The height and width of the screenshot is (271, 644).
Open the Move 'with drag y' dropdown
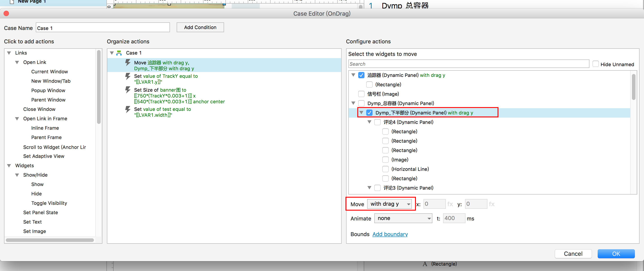click(389, 204)
